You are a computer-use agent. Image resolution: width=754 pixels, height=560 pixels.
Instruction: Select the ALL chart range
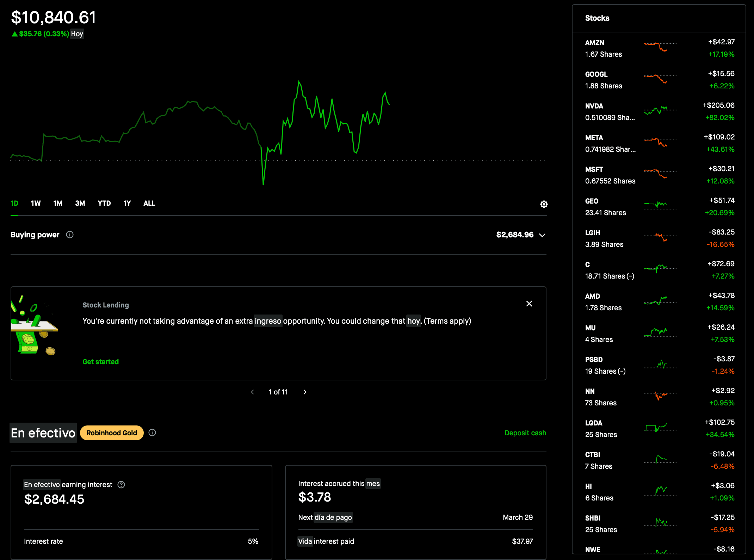[149, 203]
